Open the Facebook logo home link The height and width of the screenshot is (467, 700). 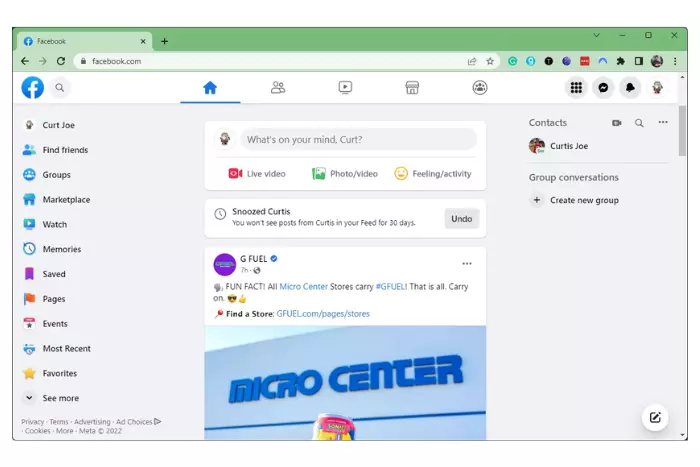tap(33, 88)
